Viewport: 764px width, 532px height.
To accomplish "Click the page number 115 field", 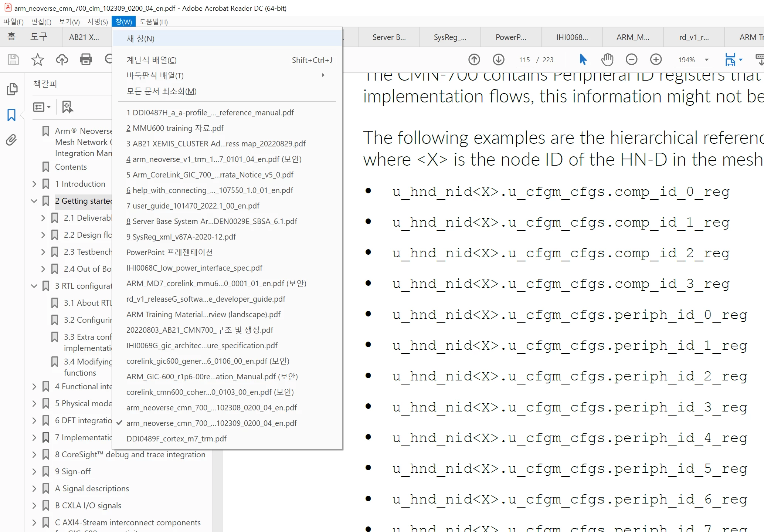I will pos(524,60).
